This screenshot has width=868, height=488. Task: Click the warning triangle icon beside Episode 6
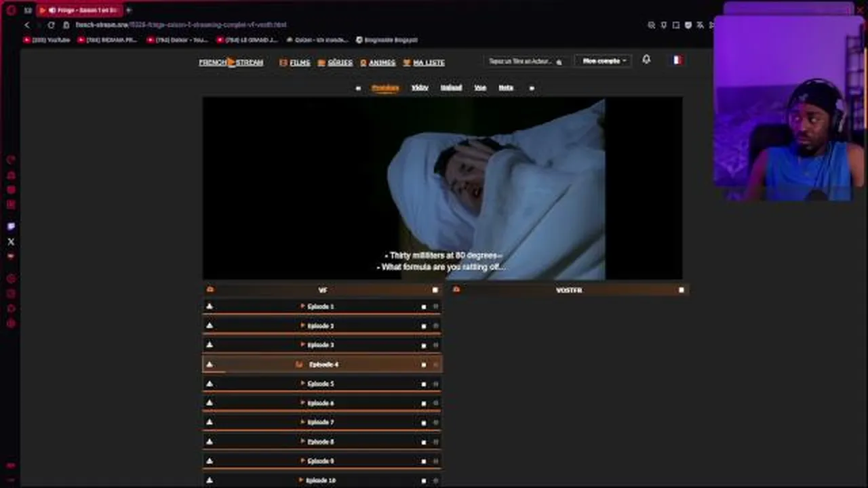coord(210,403)
